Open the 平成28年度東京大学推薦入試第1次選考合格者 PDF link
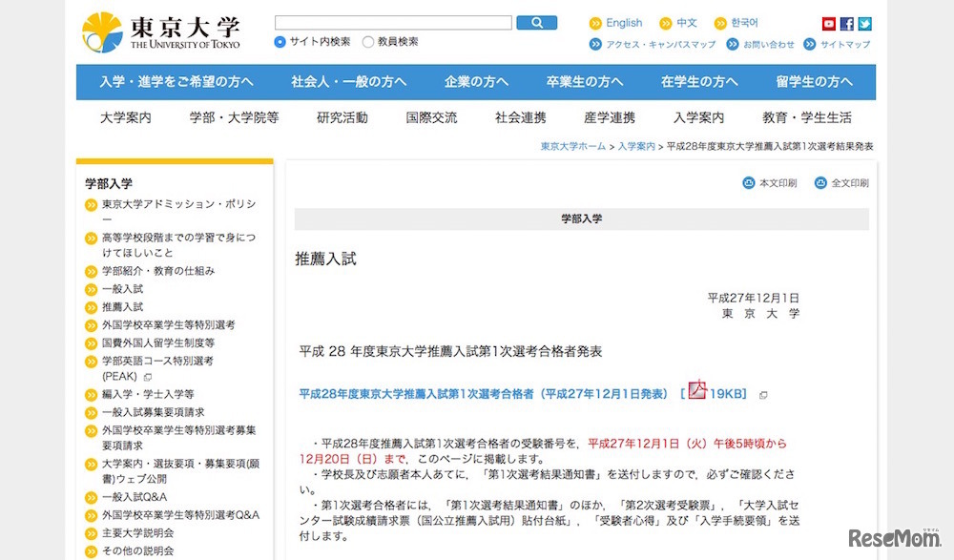Image resolution: width=954 pixels, height=560 pixels. (x=483, y=393)
